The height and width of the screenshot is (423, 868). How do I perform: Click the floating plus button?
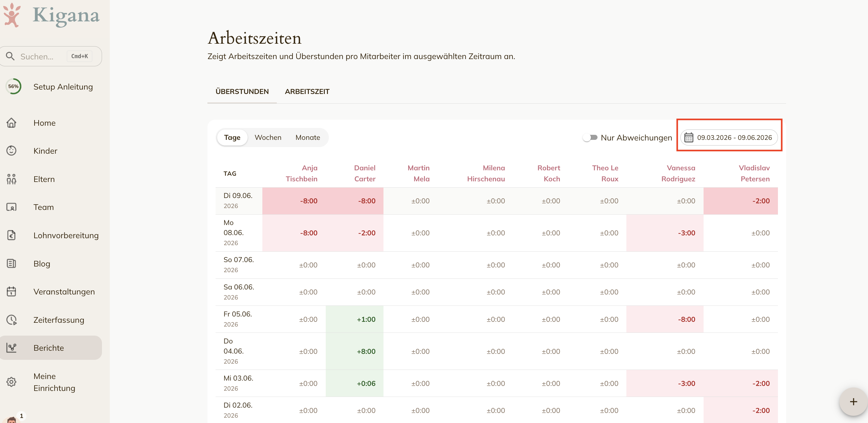coord(853,402)
